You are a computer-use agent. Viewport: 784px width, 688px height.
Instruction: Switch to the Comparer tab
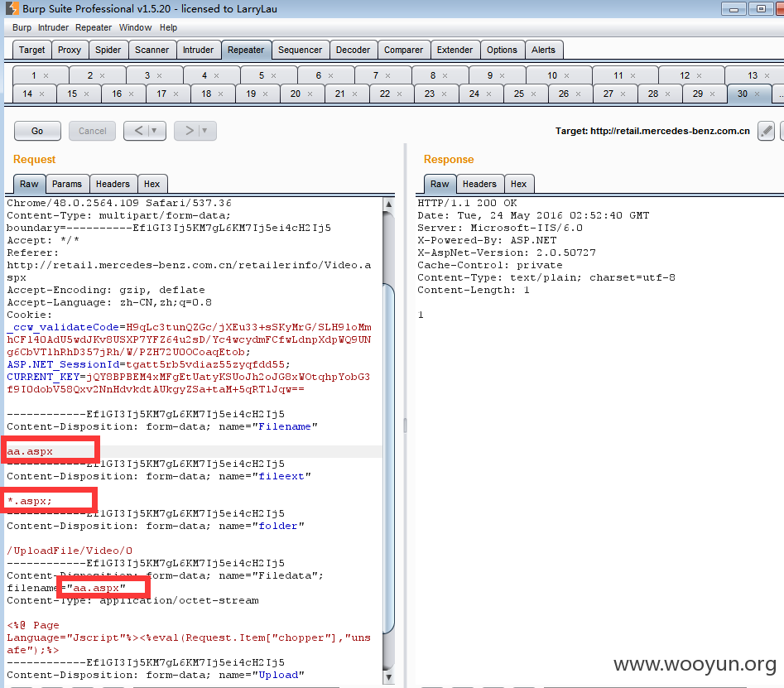pos(403,50)
